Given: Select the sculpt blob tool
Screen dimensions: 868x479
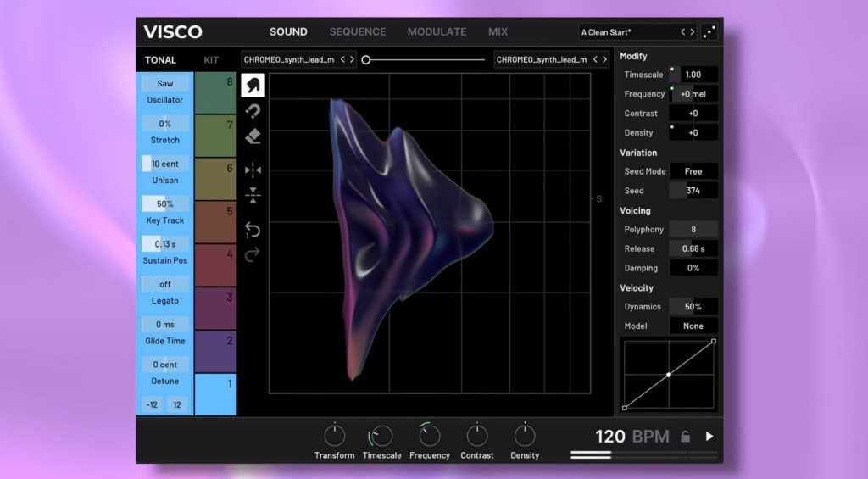Looking at the screenshot, I should tap(253, 85).
